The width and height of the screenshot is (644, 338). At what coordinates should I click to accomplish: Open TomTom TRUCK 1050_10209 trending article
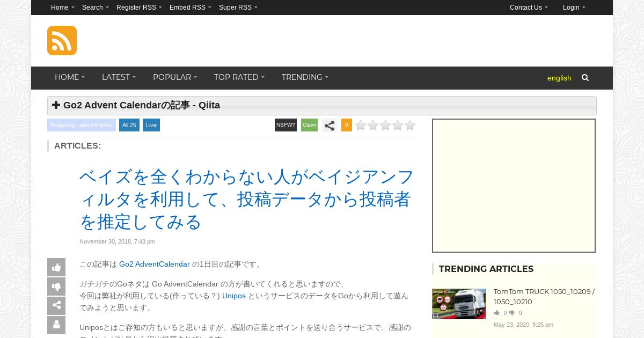(544, 297)
